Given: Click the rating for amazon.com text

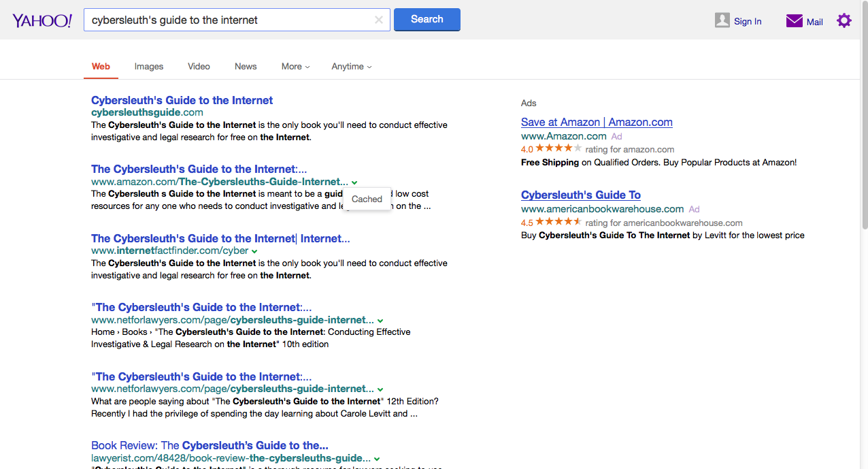Looking at the screenshot, I should (630, 149).
